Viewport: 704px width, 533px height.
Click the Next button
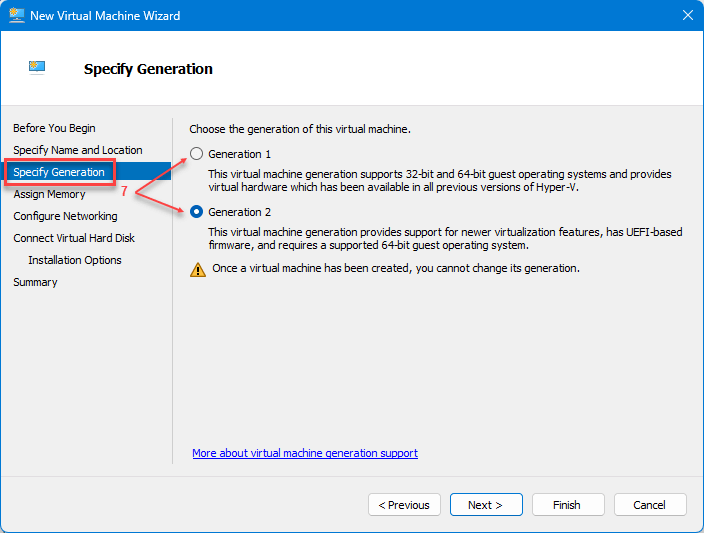pos(486,505)
